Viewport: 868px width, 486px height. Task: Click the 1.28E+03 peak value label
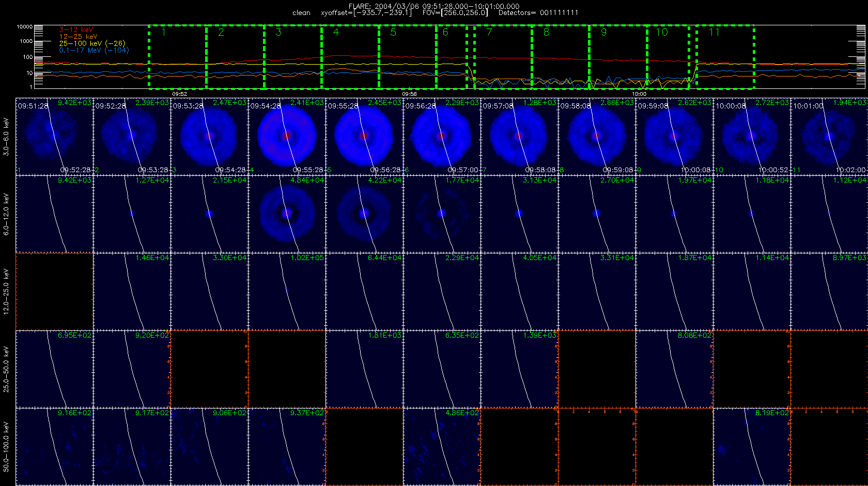tap(539, 102)
